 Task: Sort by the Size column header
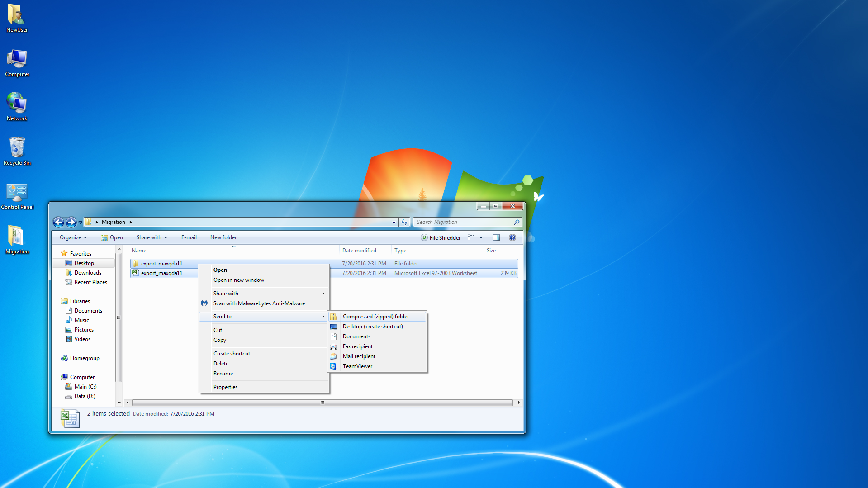[501, 251]
